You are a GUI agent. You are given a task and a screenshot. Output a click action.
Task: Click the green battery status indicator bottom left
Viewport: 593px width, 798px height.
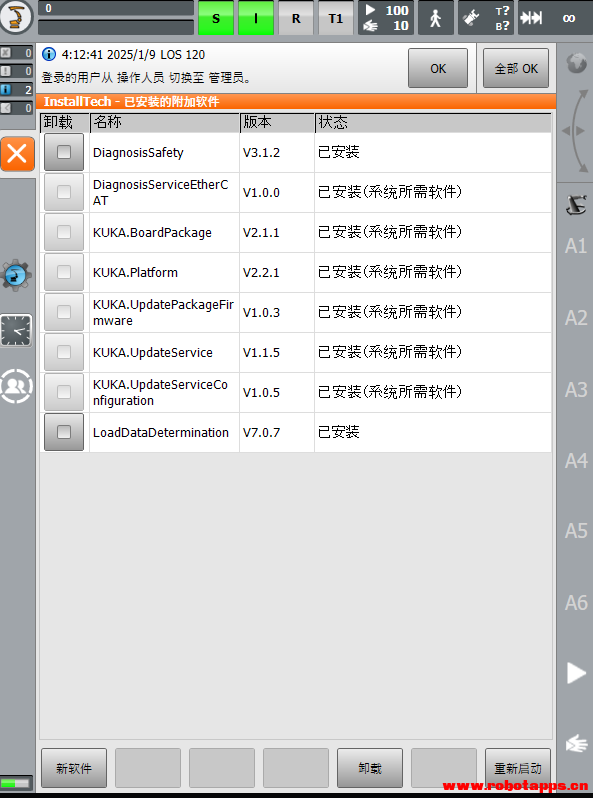[x=16, y=782]
